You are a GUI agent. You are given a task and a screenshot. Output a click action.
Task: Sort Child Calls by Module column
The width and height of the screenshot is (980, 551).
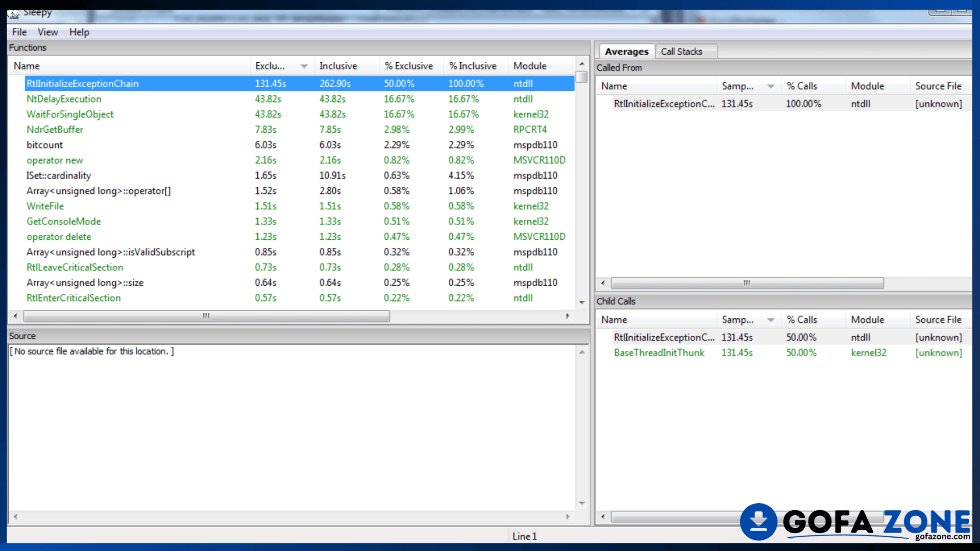pyautogui.click(x=877, y=320)
